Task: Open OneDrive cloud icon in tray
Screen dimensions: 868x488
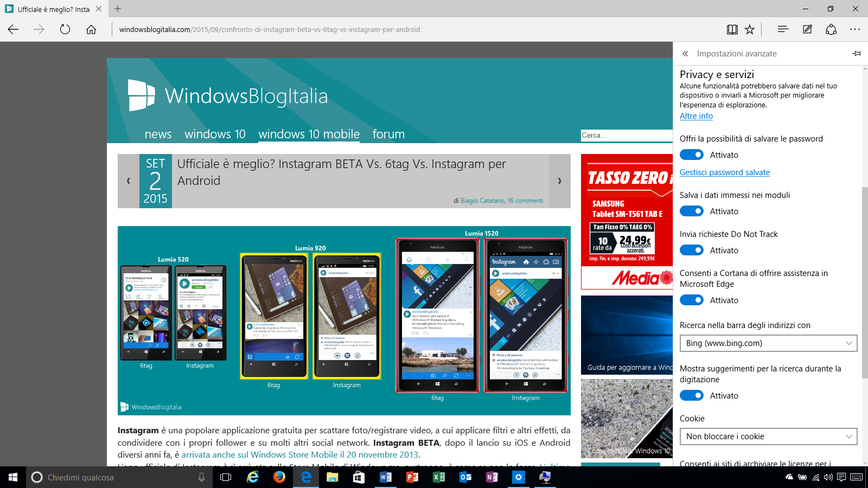Action: tap(789, 477)
